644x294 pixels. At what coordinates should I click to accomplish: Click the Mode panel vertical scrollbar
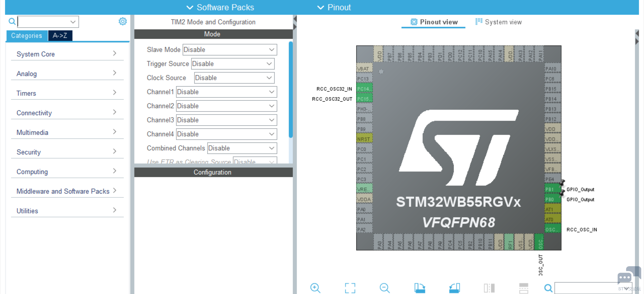click(x=291, y=90)
